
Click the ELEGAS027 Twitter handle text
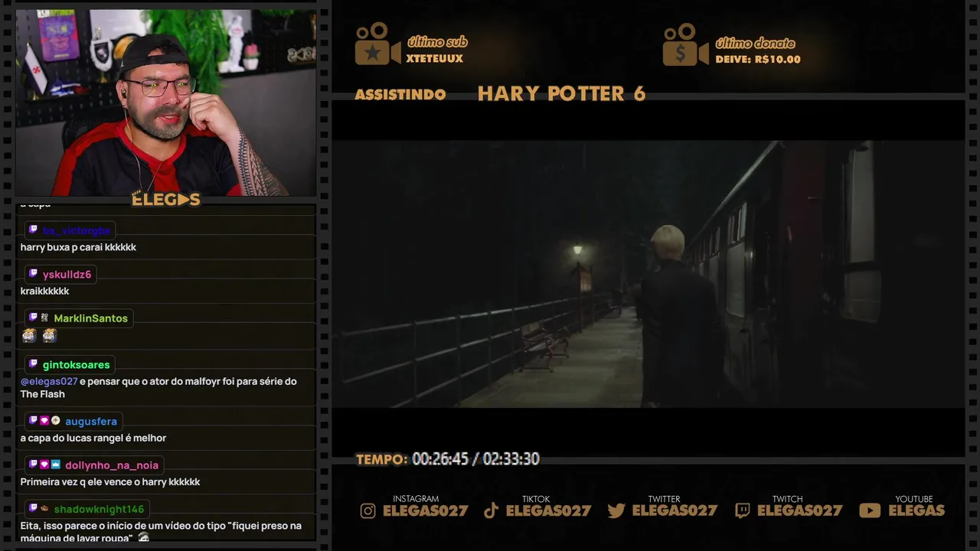675,510
